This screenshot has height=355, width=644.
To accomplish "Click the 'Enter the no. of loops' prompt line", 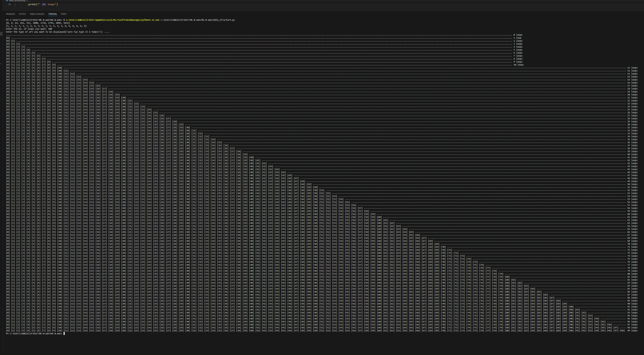I will [x=28, y=29].
